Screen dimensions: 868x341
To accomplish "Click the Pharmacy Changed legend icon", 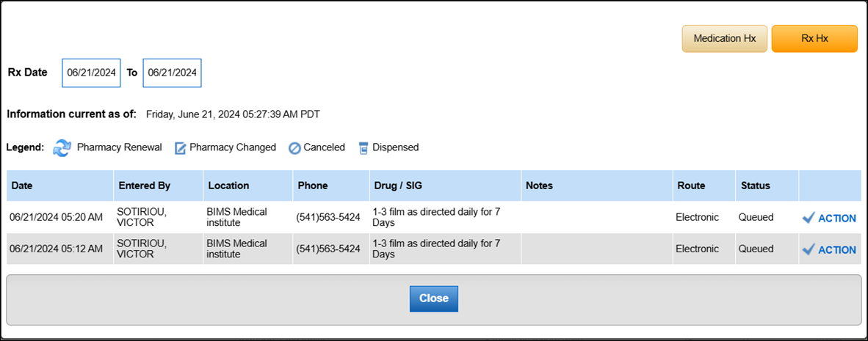I will [x=180, y=148].
